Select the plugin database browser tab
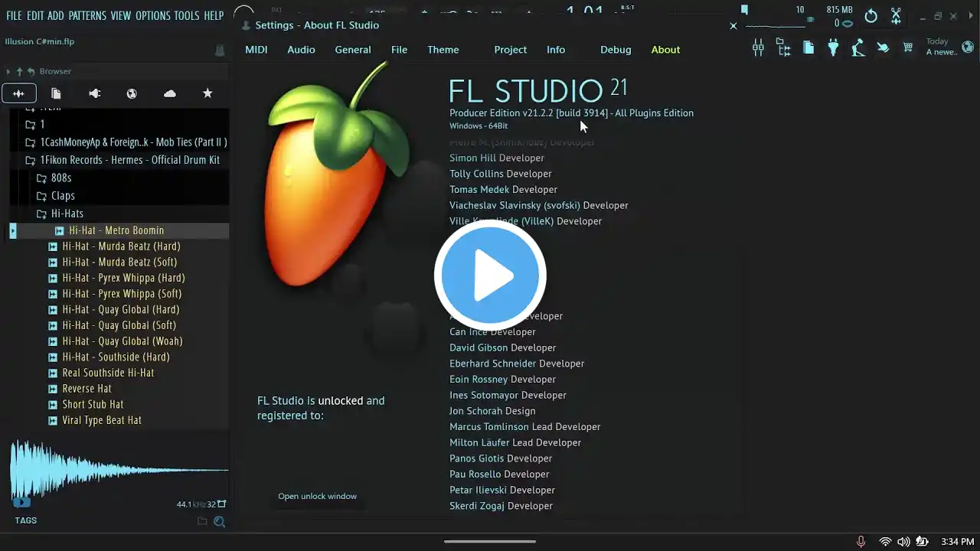This screenshot has height=551, width=980. pos(94,93)
